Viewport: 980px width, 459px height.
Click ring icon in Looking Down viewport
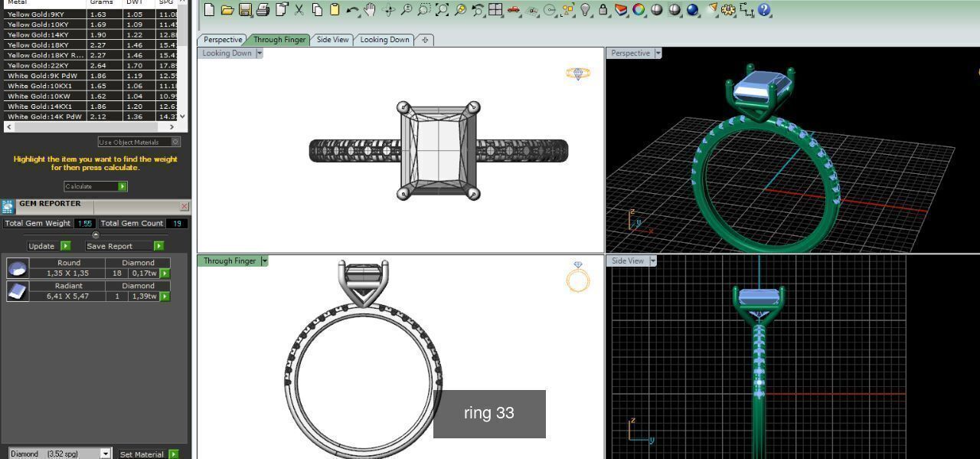[x=578, y=74]
